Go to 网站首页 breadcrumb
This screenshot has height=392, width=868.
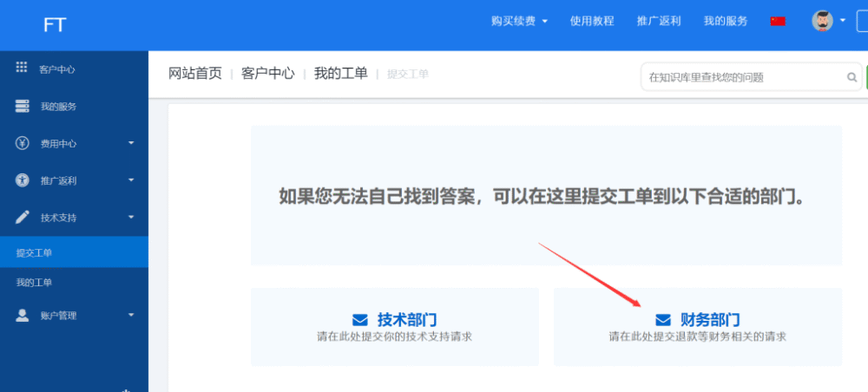pos(194,74)
